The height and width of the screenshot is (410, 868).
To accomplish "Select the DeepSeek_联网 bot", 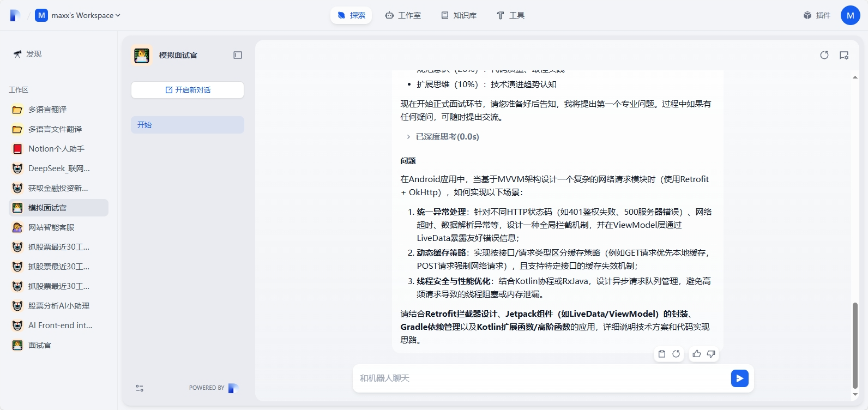I will coord(58,168).
